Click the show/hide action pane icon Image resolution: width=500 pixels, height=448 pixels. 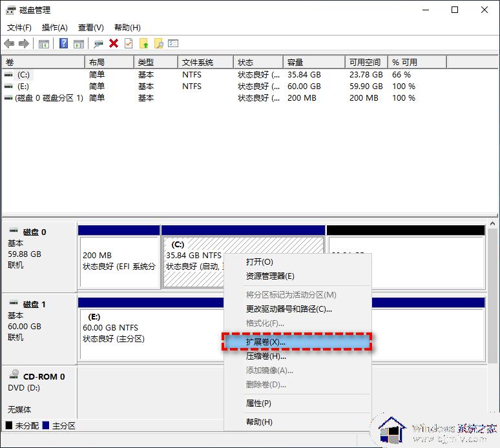coord(79,44)
